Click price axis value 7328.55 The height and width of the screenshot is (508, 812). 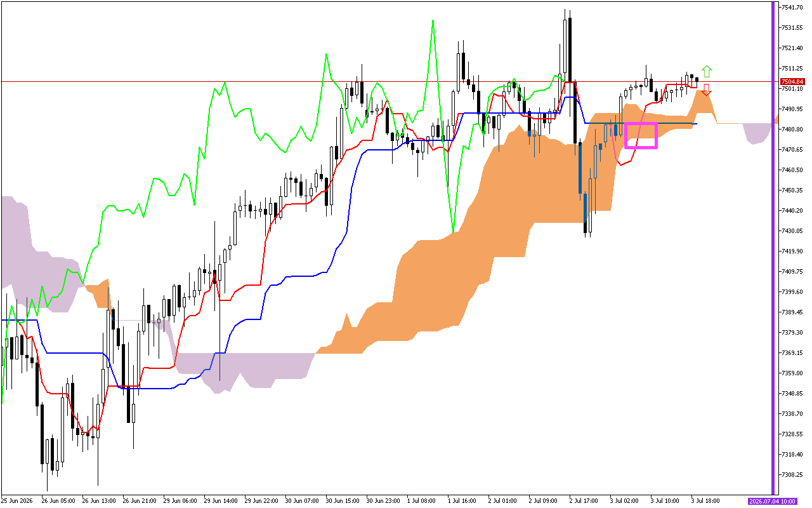pyautogui.click(x=793, y=434)
